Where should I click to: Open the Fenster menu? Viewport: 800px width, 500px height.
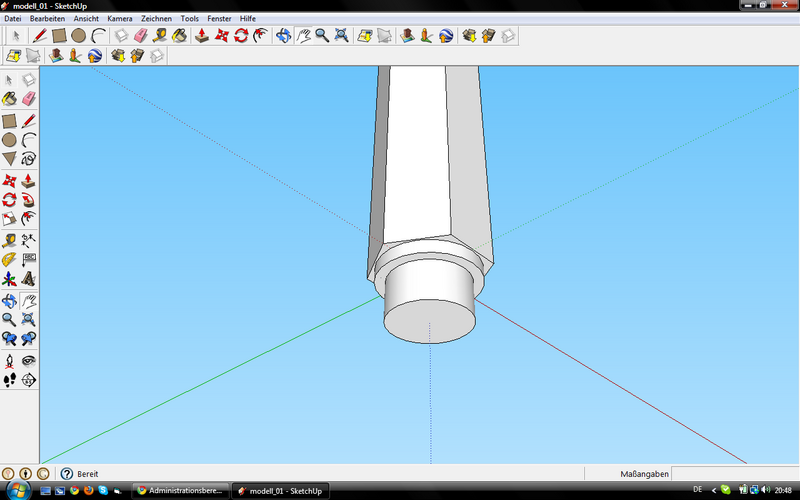219,18
